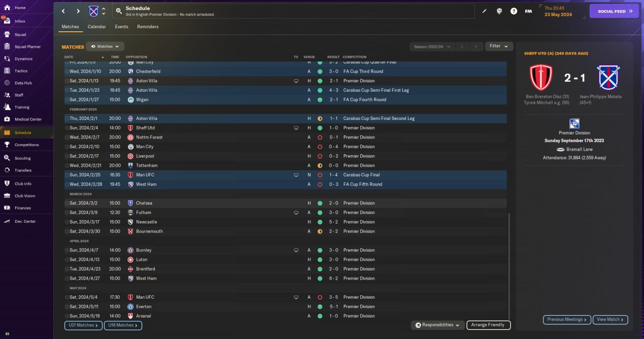Switch to the Calendar tab
The image size is (644, 339).
[97, 27]
